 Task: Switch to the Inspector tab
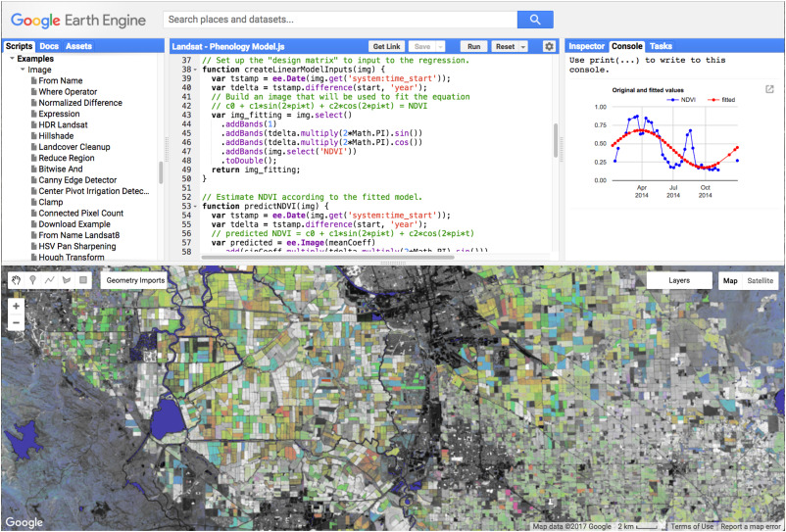[586, 46]
